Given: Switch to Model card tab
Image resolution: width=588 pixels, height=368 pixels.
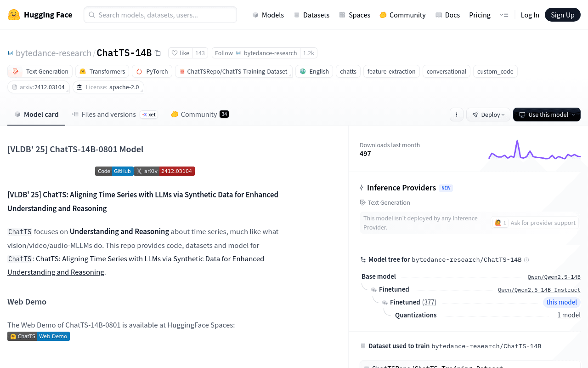Looking at the screenshot, I should (36, 115).
